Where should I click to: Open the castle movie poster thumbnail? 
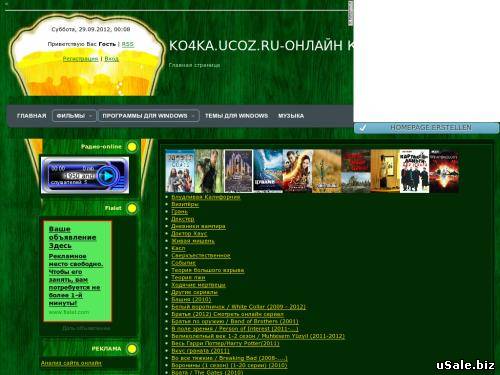(x=238, y=171)
